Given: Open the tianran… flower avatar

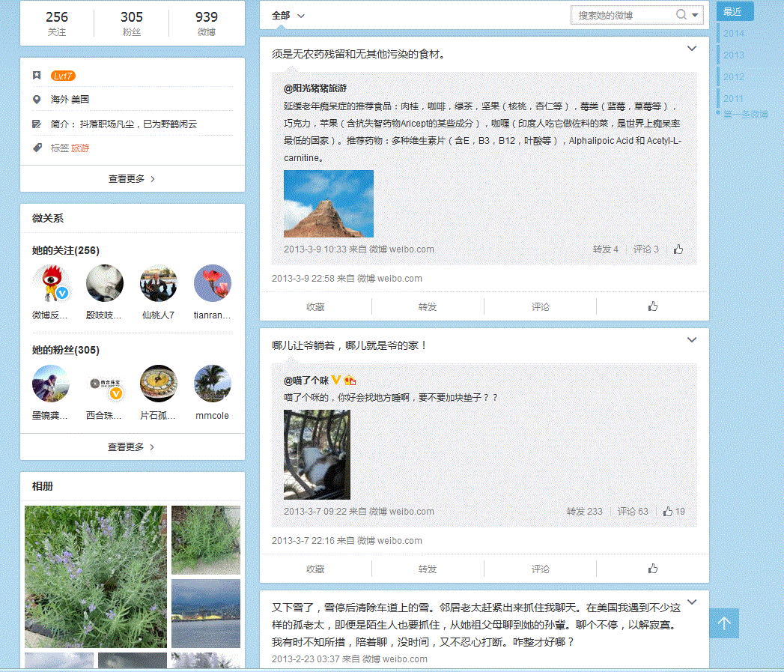Looking at the screenshot, I should (x=212, y=283).
